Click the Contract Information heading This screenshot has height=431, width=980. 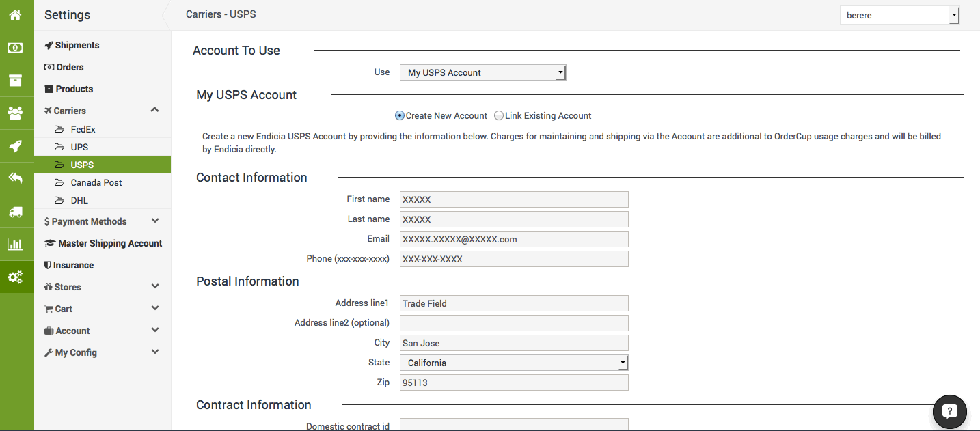point(254,405)
